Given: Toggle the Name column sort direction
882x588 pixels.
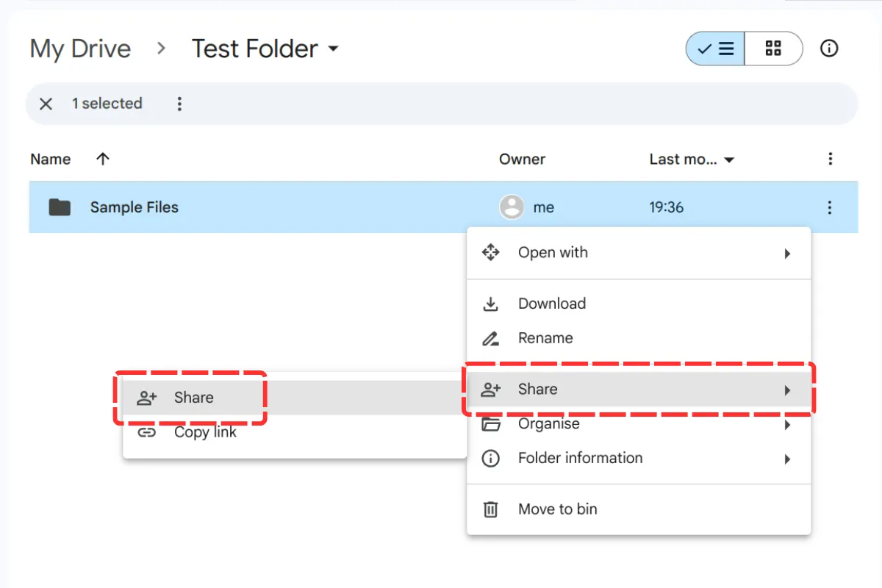Looking at the screenshot, I should tap(102, 159).
